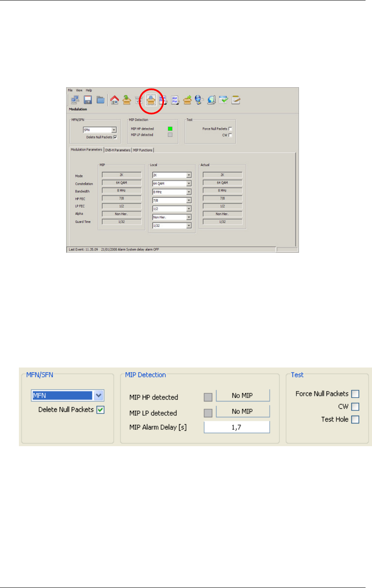Open the Local HP FEC 7/8 dropdown
The height and width of the screenshot is (588, 372).
pos(172,200)
